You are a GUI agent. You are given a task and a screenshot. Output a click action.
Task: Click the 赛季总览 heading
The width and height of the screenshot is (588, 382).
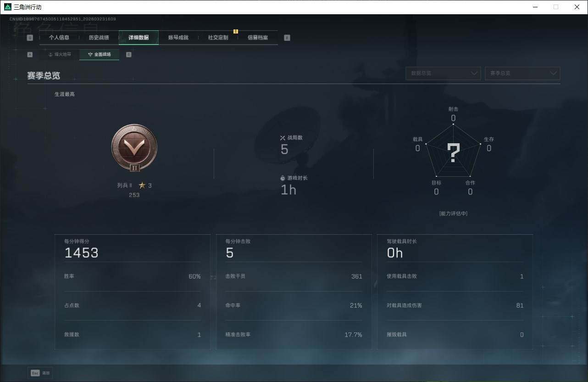pos(44,76)
